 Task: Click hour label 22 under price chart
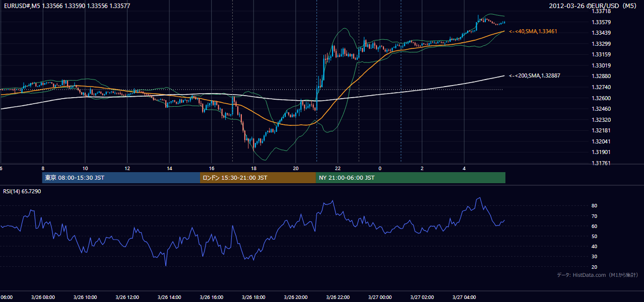338,168
